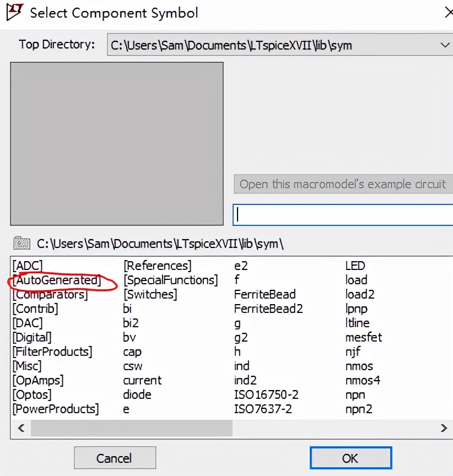Select the njf symbol
Screen dimensions: 453x476
tap(353, 352)
